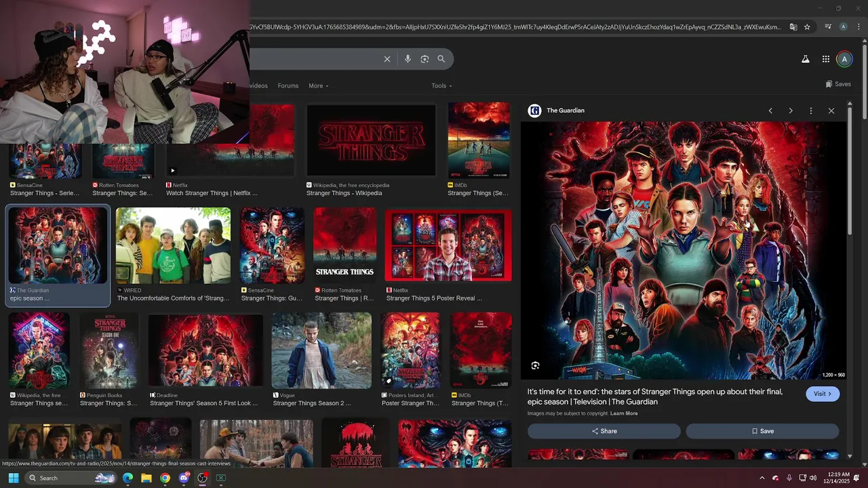Open Netflix Stranger Things 5 Poster Reveal thumbnail
This screenshot has width=868, height=488.
click(448, 245)
